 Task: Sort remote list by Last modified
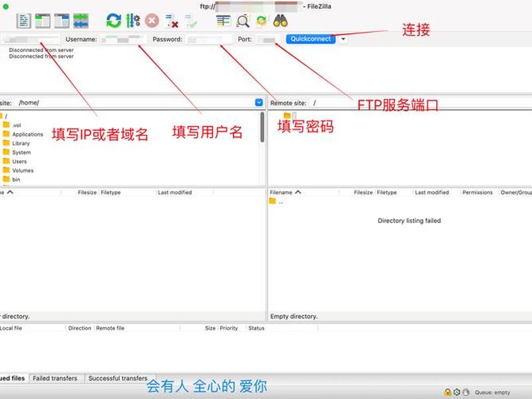point(432,192)
